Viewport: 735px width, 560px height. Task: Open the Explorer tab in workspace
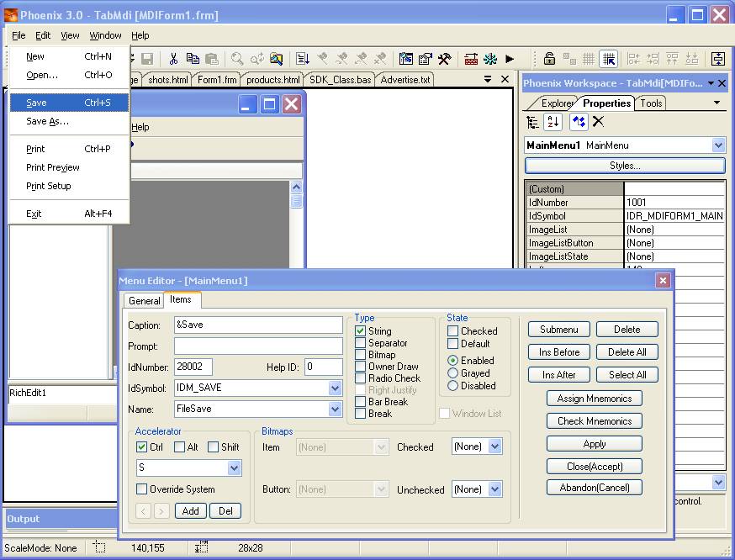[x=557, y=103]
